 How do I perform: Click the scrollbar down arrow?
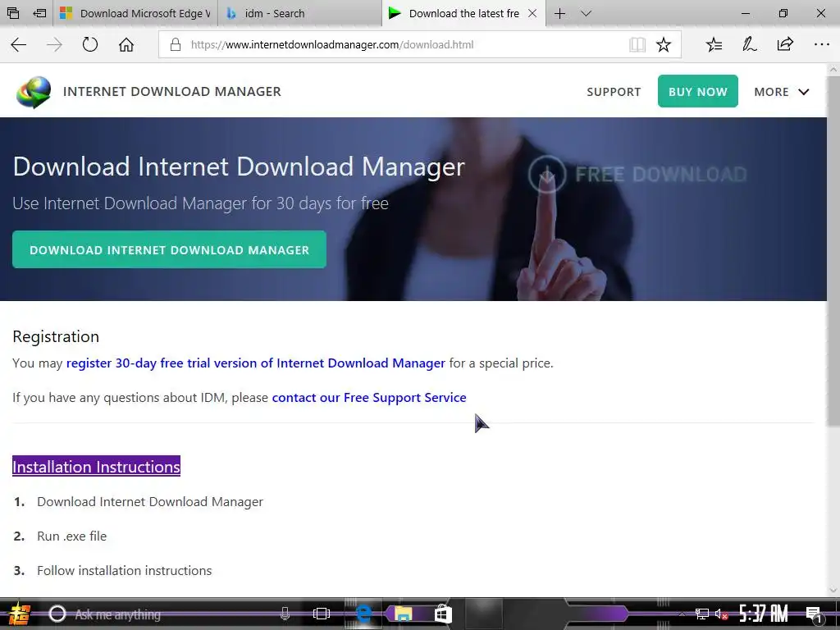(833, 589)
